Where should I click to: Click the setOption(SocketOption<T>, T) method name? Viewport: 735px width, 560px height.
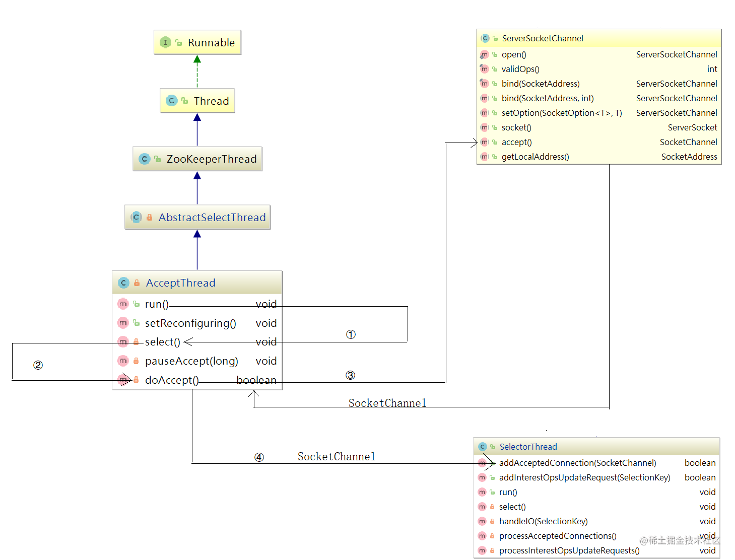pyautogui.click(x=562, y=113)
